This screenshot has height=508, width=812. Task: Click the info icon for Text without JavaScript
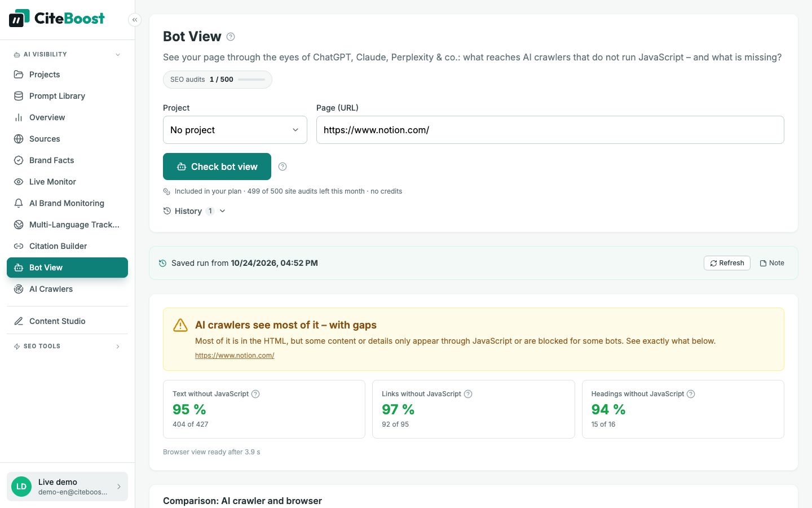pos(255,394)
